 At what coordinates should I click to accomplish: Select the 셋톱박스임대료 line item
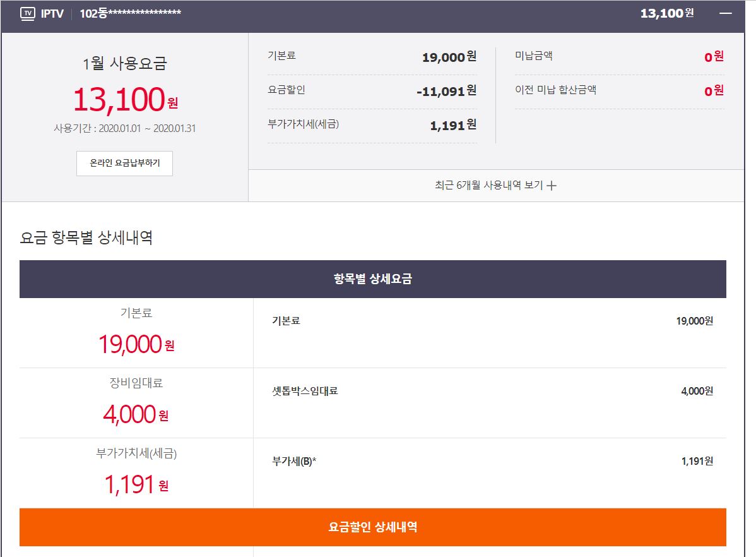(305, 391)
